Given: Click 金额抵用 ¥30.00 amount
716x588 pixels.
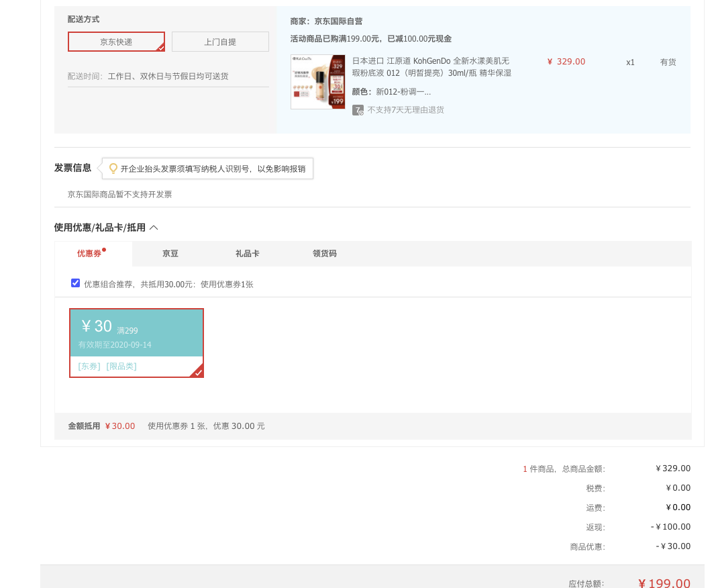Looking at the screenshot, I should 120,426.
